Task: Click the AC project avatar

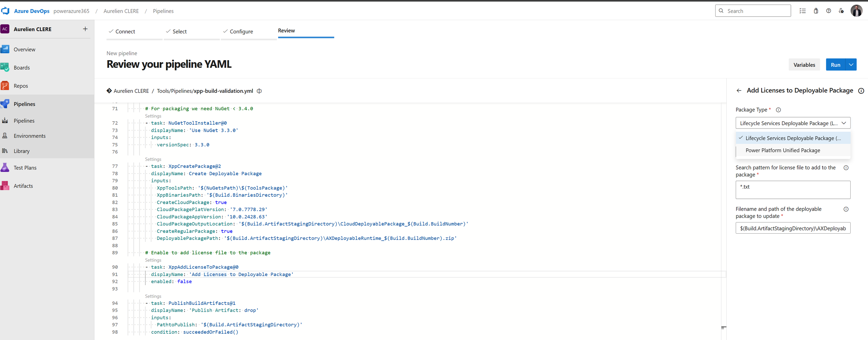Action: pos(5,29)
